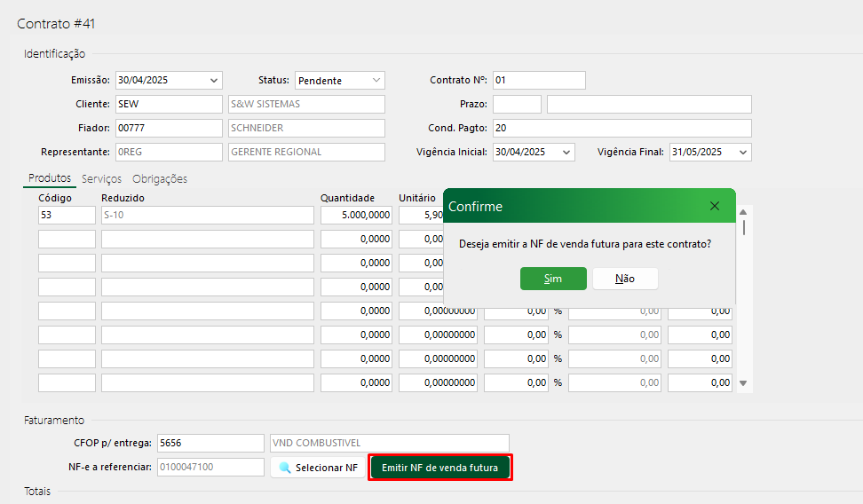Open the Vigência Inicial date picker

pyautogui.click(x=566, y=153)
